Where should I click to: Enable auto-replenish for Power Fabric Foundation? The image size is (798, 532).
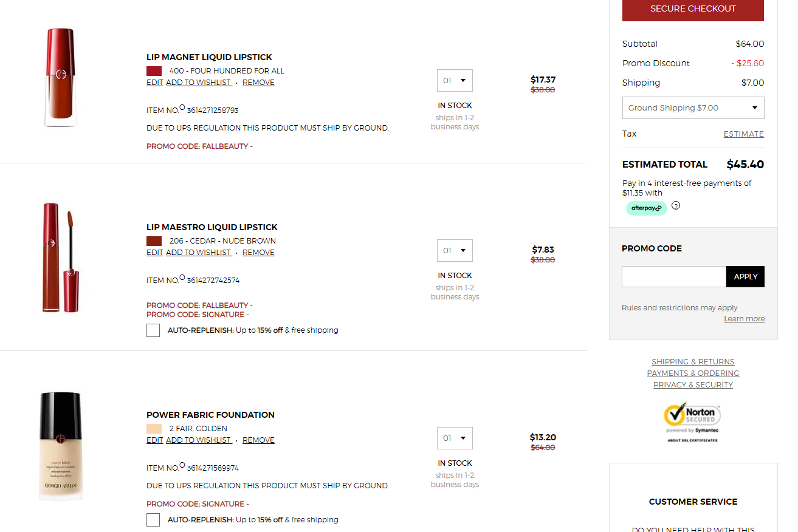(153, 520)
